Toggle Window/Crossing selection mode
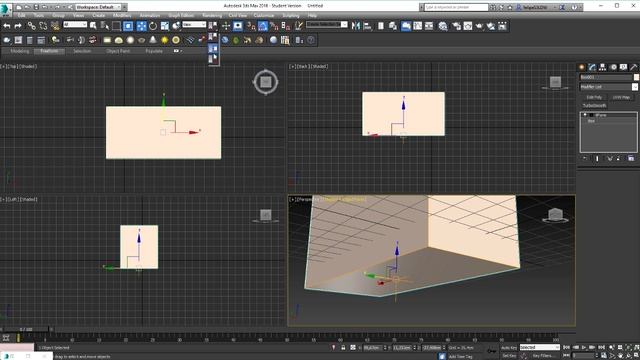Image resolution: width=640 pixels, height=360 pixels. point(128,26)
